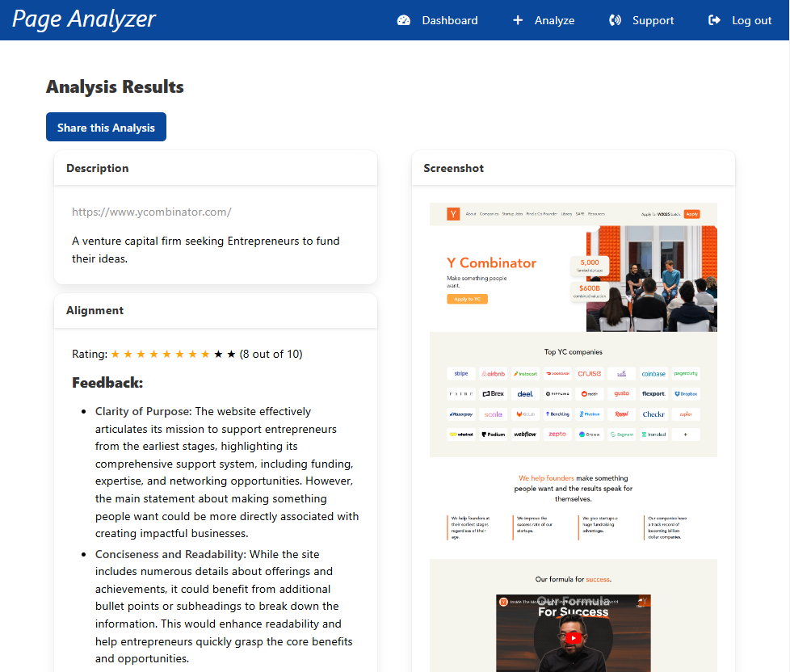The image size is (790, 672).
Task: Click the gusto logo tile
Action: coord(622,394)
